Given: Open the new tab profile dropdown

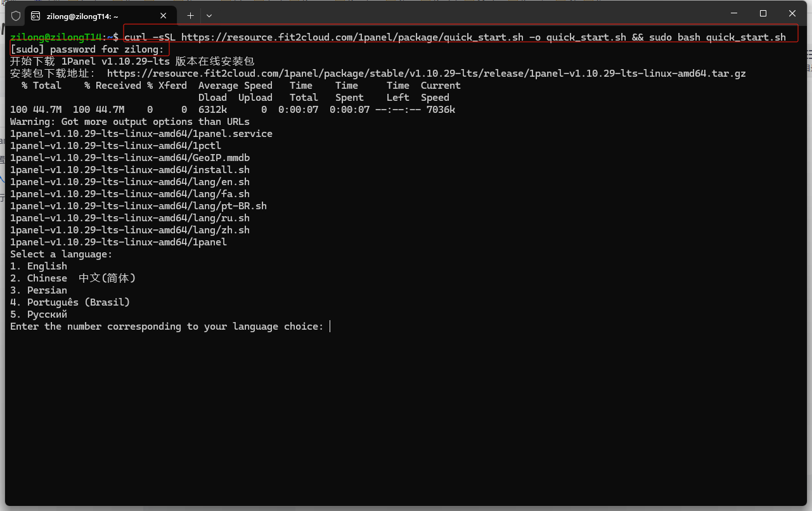Looking at the screenshot, I should [x=209, y=15].
